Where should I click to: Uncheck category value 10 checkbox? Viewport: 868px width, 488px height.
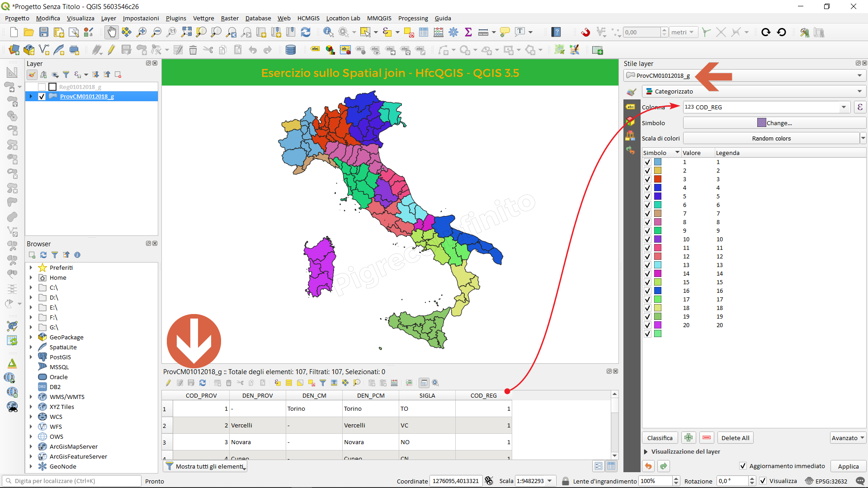point(647,239)
